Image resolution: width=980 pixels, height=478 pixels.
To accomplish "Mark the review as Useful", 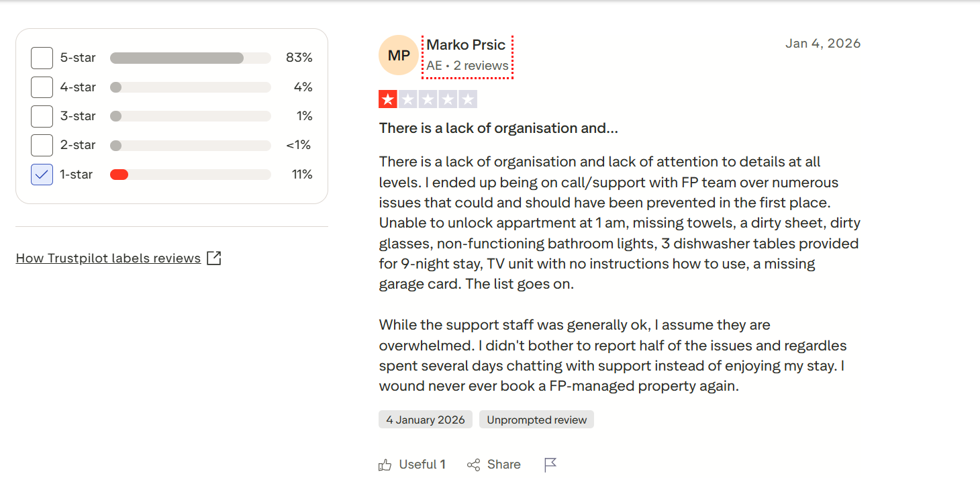I will point(412,465).
